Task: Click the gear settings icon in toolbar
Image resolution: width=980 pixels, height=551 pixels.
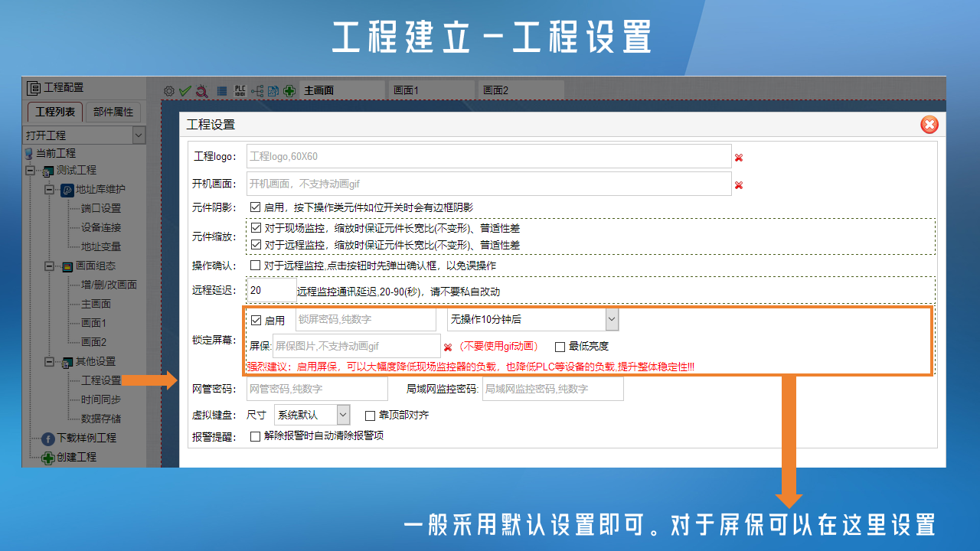Action: click(x=169, y=90)
